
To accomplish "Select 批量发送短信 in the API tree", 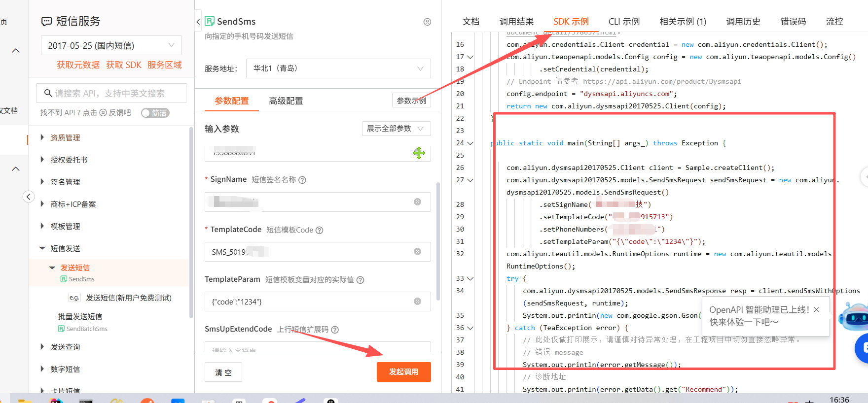I will 80,316.
